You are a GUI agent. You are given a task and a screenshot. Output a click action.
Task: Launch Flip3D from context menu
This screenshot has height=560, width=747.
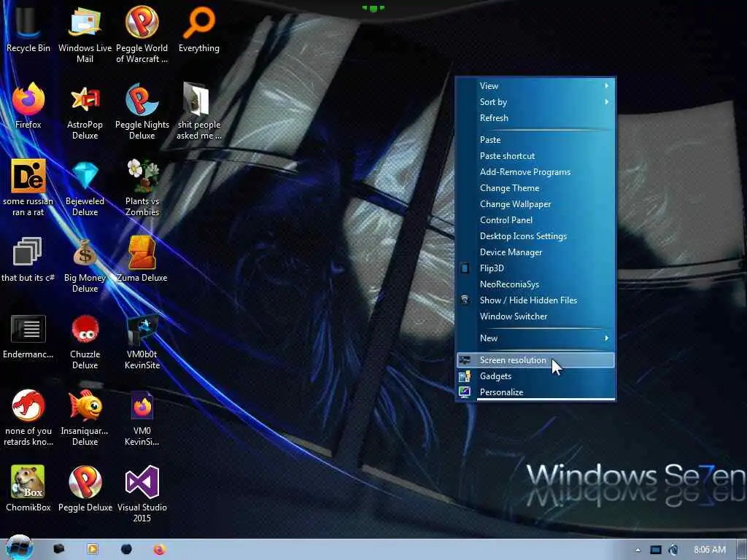click(x=535, y=268)
